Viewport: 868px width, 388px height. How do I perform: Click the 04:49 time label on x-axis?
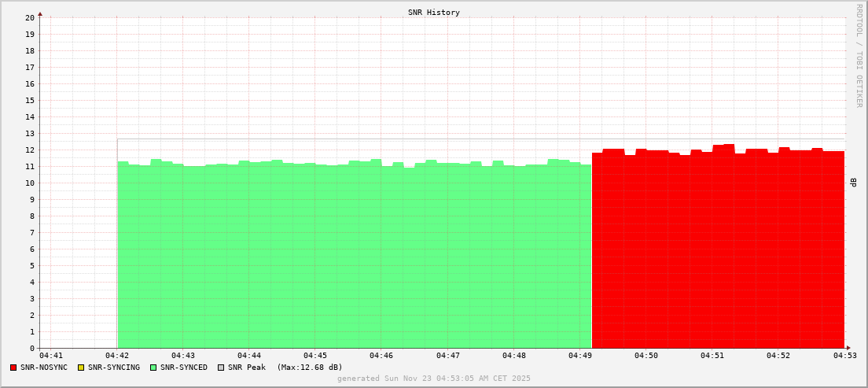579,356
